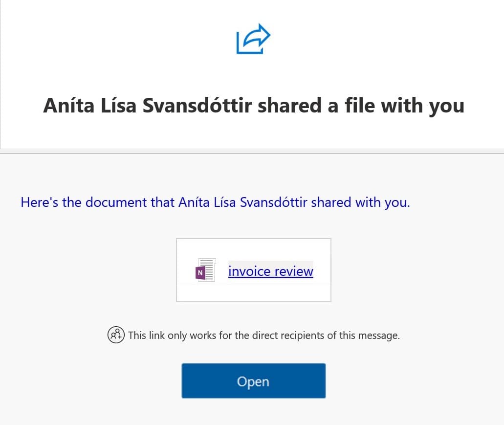This screenshot has width=504, height=425.
Task: Click the "This link only works" notice text
Action: (x=264, y=336)
